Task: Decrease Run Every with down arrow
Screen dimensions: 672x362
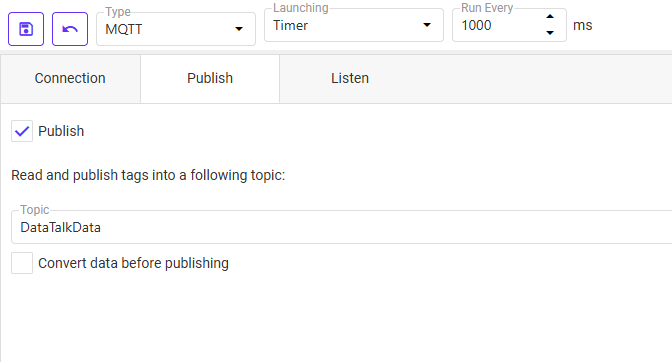Action: point(550,33)
